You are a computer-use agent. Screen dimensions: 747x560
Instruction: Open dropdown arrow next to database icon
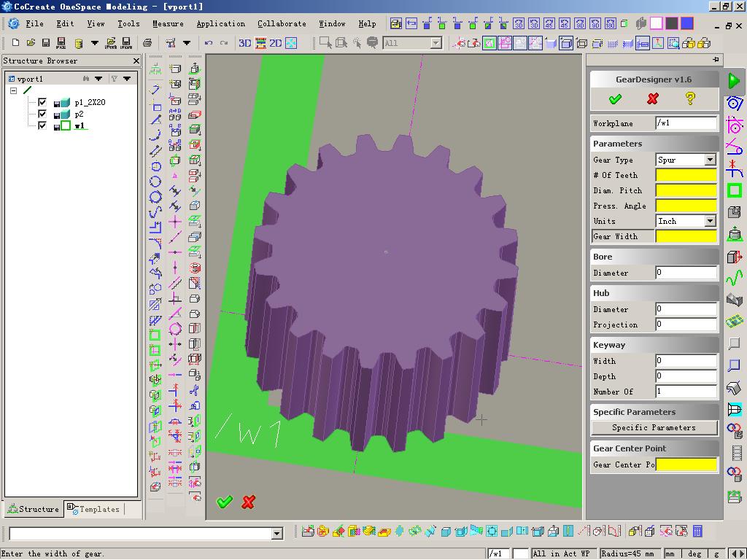(95, 43)
